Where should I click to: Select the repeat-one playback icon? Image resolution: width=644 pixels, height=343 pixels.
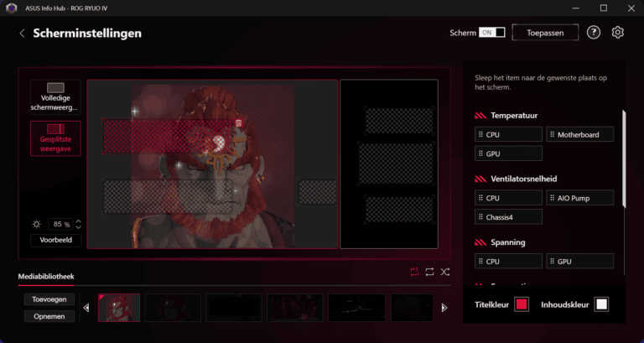click(x=414, y=272)
